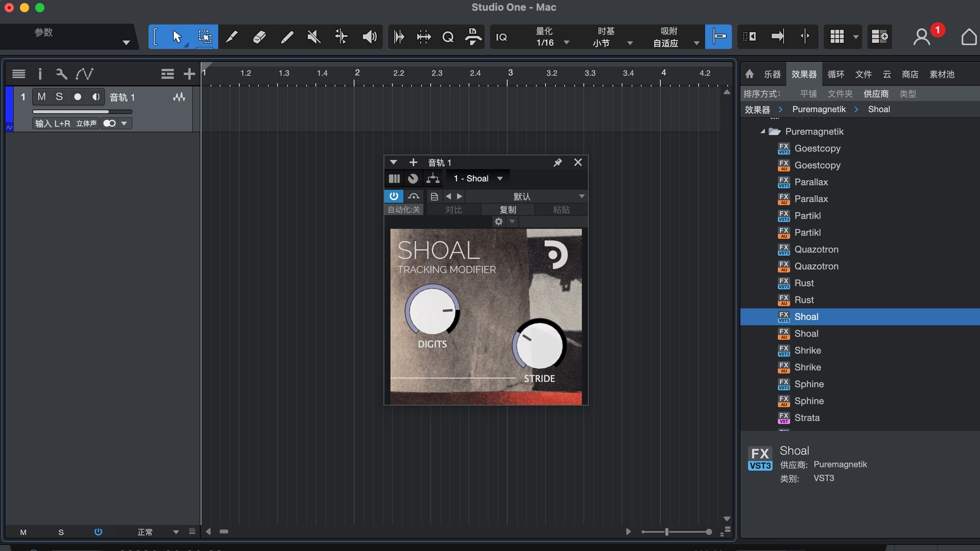Switch to the 效果器 effects tab
This screenshot has height=551, width=980.
[x=804, y=74]
